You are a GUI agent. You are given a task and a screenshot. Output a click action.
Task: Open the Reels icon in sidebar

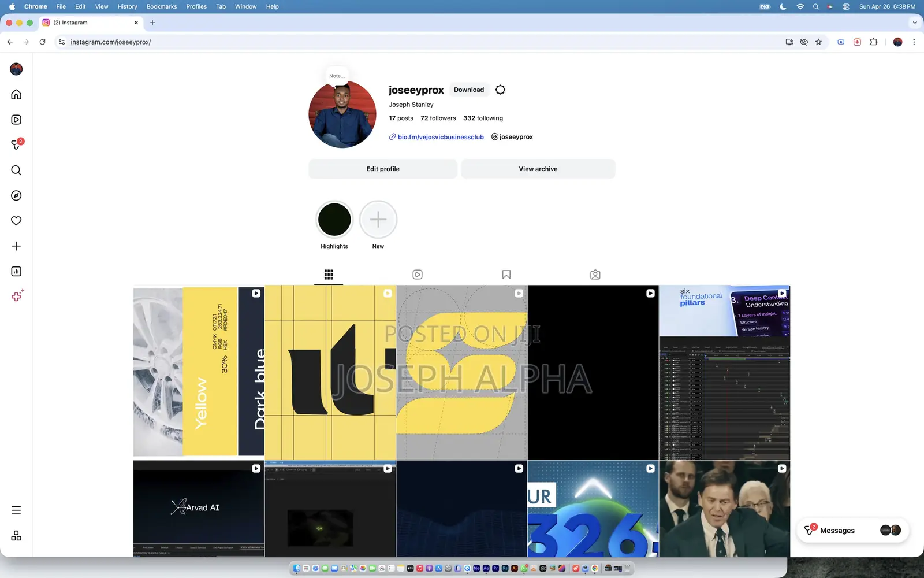pyautogui.click(x=16, y=120)
